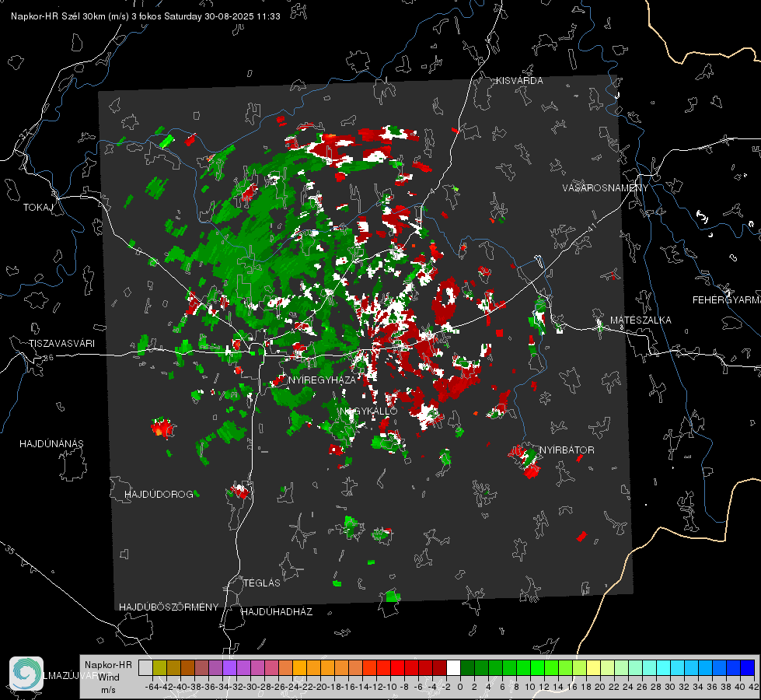Image resolution: width=761 pixels, height=700 pixels.
Task: Click the grey swatch at the legend's start
Action: [x=145, y=667]
